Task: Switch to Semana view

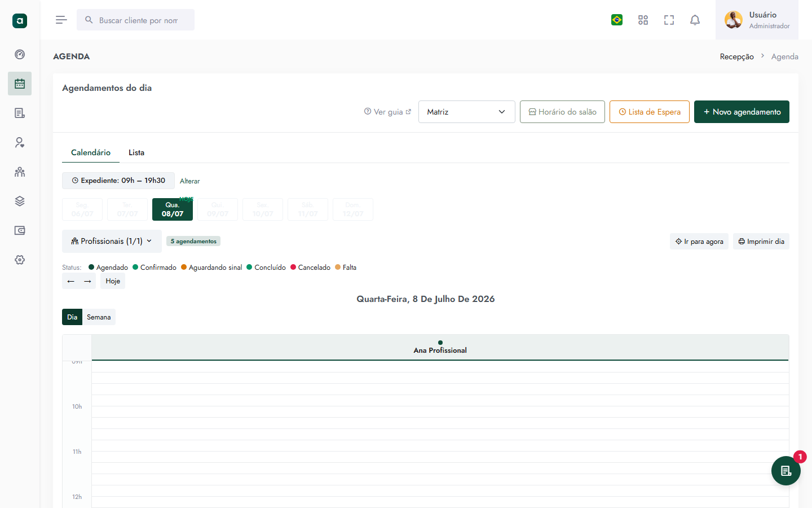Action: (99, 317)
